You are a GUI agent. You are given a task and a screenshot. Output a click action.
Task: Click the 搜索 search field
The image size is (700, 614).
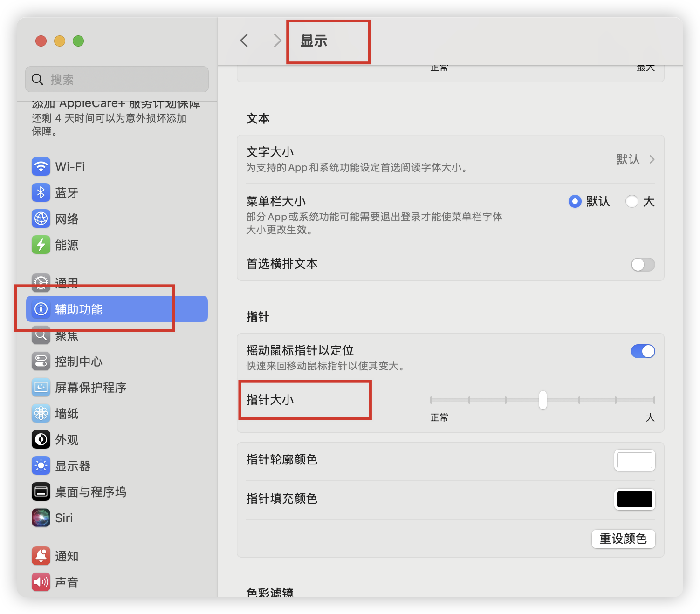[117, 80]
